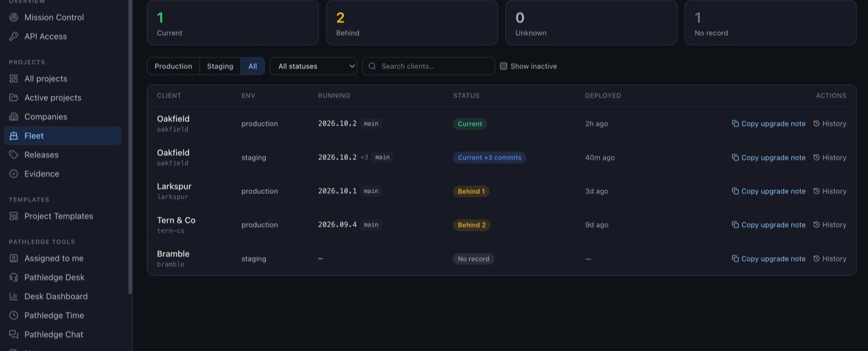The width and height of the screenshot is (868, 351).
Task: Select the All projects grid icon
Action: pyautogui.click(x=14, y=79)
